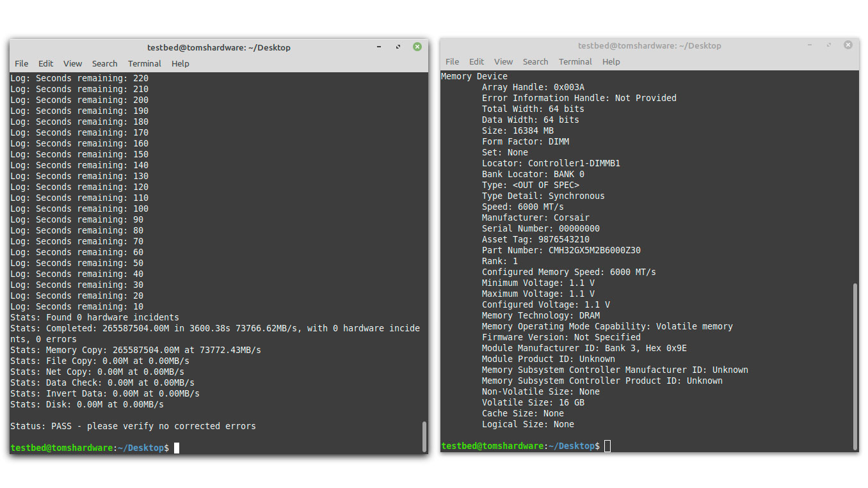Open Edit menu in left terminal window
868x488 pixels.
[45, 63]
